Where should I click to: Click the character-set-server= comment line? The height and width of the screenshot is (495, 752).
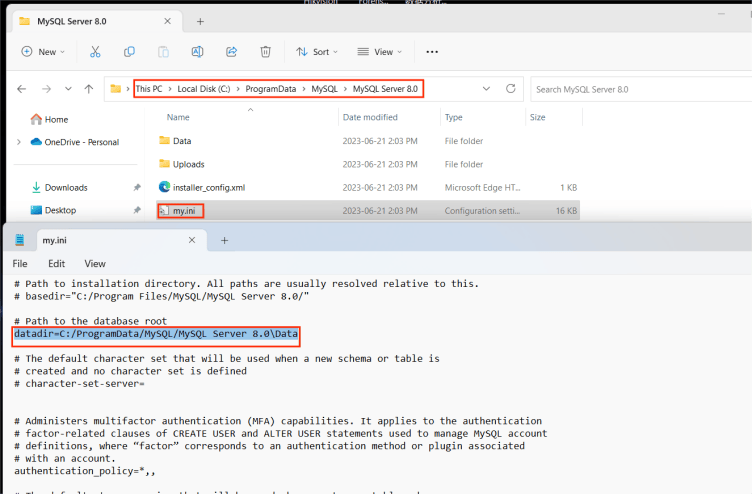click(x=79, y=384)
